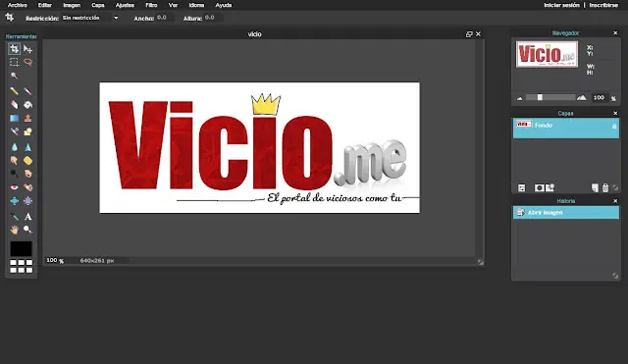Open the Ajustes menu
The image size is (628, 364).
tap(125, 5)
